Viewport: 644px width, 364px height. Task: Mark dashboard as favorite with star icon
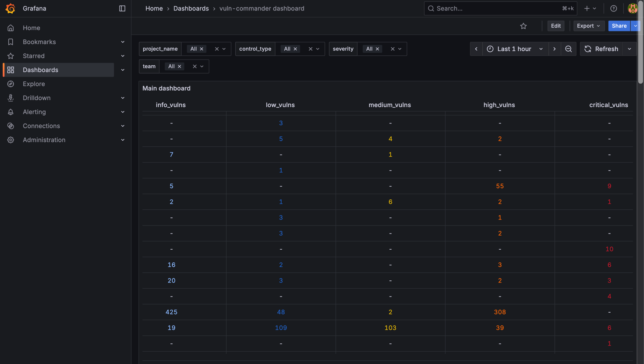(x=524, y=26)
